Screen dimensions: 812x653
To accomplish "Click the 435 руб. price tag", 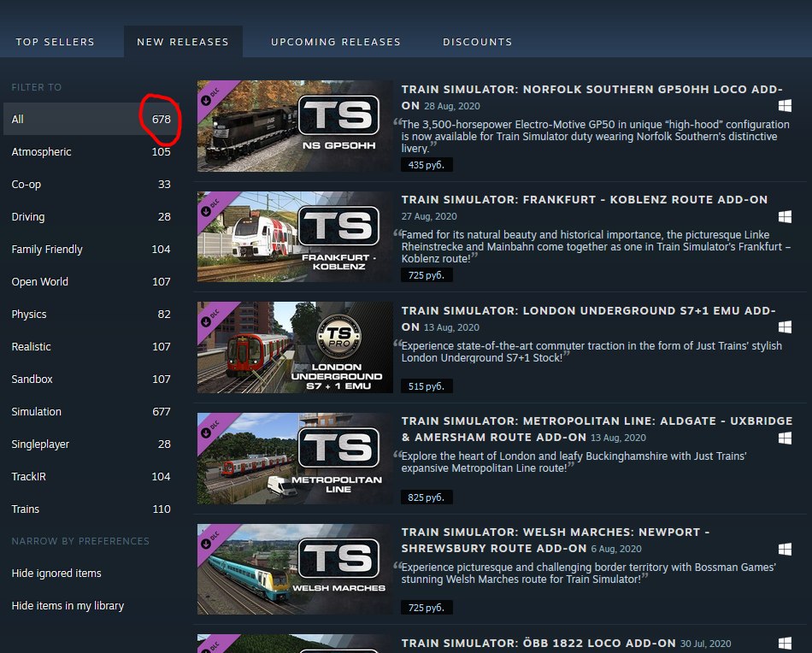I will (x=427, y=165).
